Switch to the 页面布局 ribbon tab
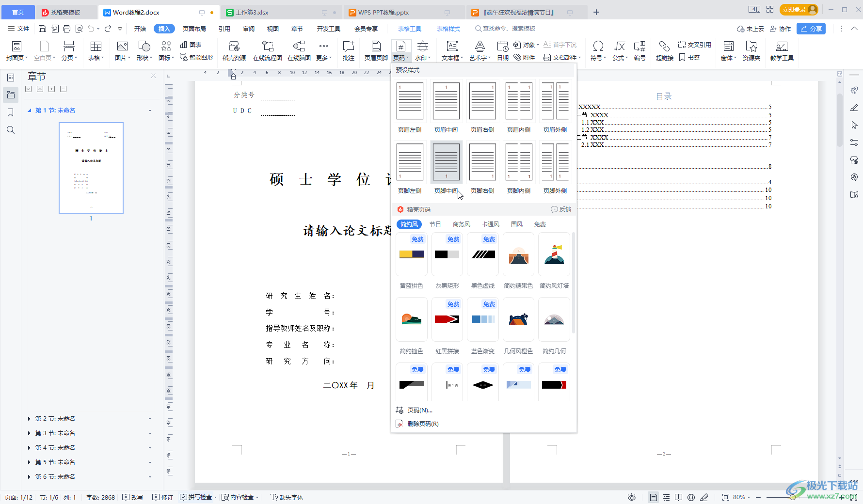The height and width of the screenshot is (504, 863). coord(194,29)
